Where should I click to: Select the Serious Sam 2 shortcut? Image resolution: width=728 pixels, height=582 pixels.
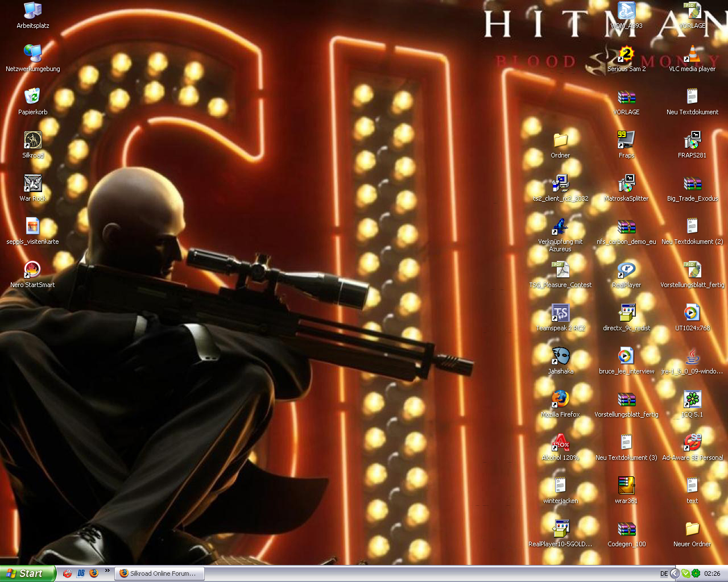[x=626, y=55]
